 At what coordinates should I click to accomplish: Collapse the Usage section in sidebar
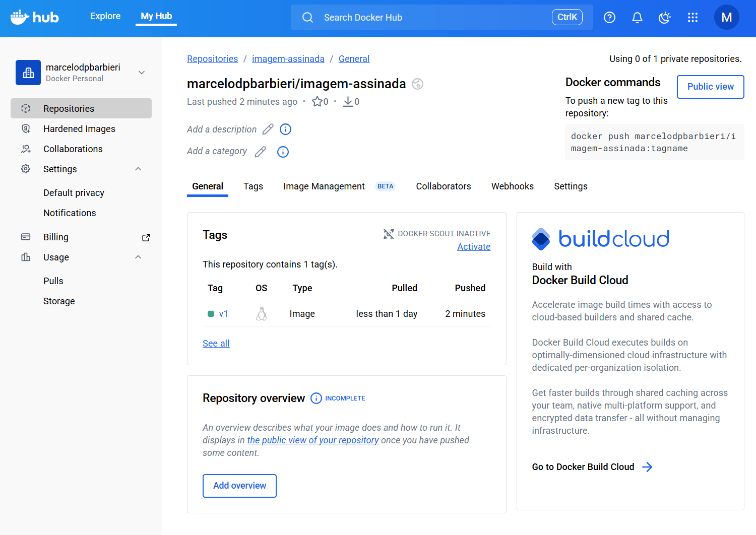click(138, 257)
